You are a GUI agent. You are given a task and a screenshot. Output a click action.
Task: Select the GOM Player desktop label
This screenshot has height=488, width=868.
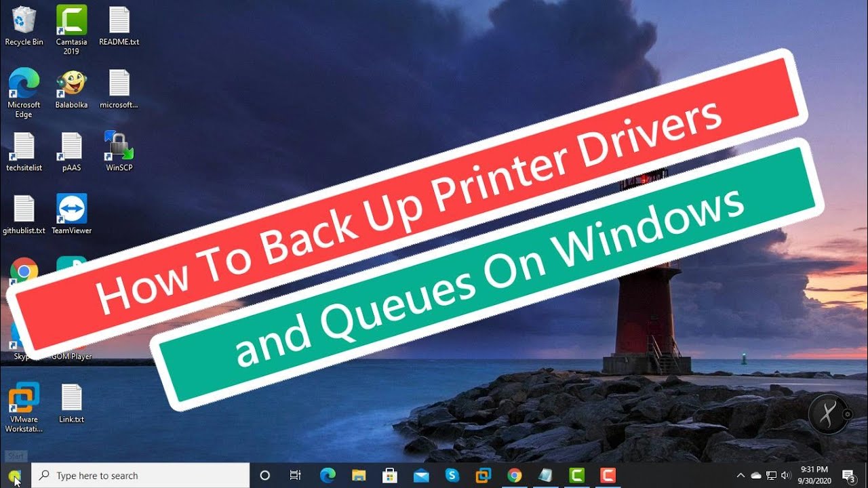[x=71, y=357]
